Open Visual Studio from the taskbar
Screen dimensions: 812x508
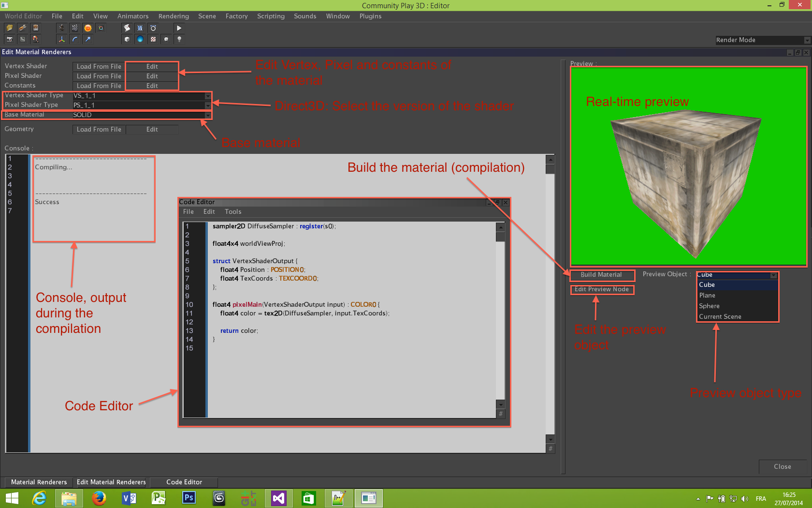click(x=278, y=498)
